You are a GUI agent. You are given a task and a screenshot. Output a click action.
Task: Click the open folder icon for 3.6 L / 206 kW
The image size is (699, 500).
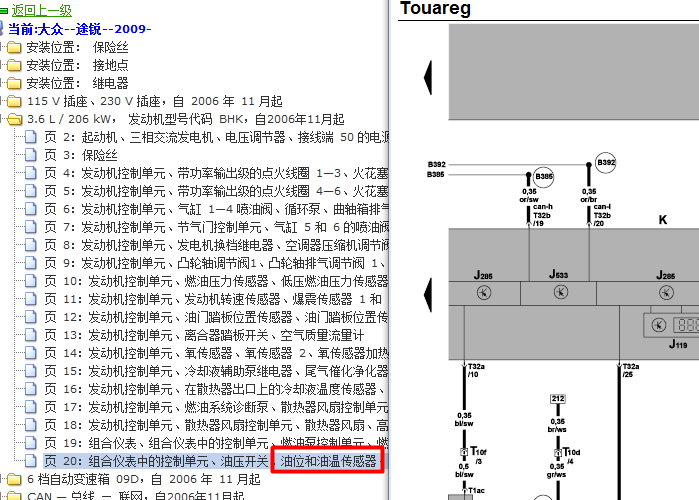click(14, 119)
